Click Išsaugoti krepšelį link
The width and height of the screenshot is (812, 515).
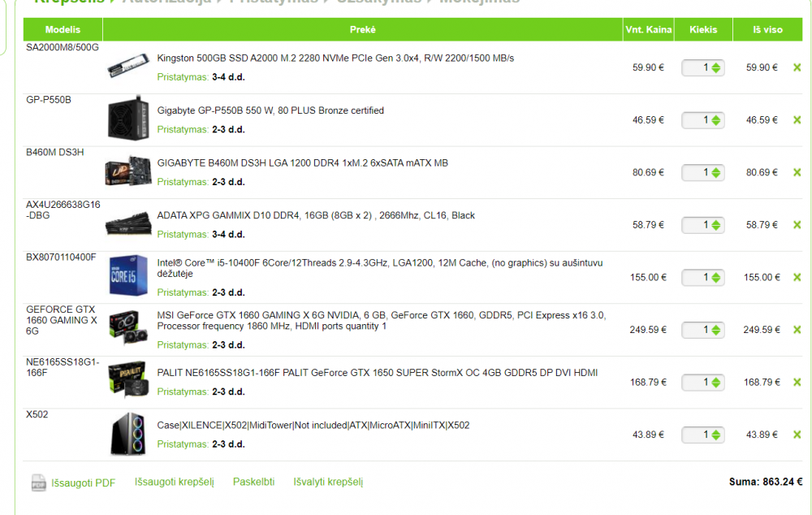[x=174, y=482]
